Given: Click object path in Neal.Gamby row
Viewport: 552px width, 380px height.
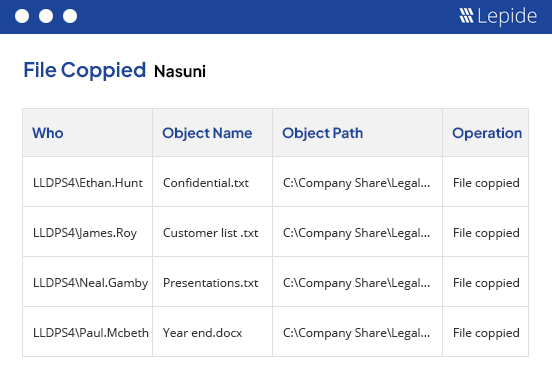Looking at the screenshot, I should pos(356,283).
